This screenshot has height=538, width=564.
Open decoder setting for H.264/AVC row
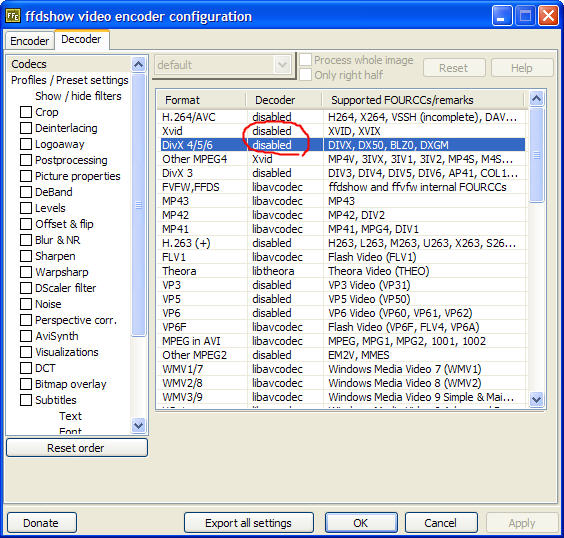coord(285,117)
